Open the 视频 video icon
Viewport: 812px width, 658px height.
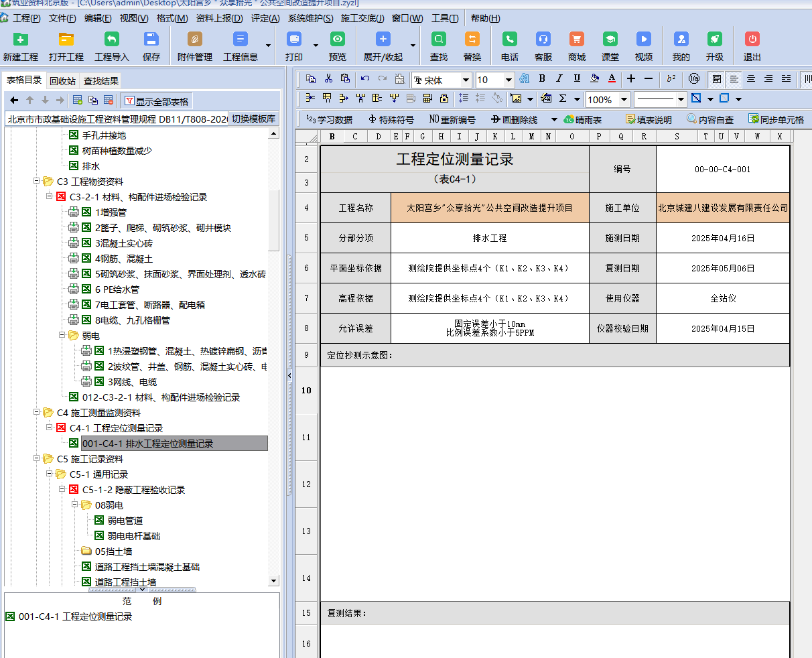point(643,39)
